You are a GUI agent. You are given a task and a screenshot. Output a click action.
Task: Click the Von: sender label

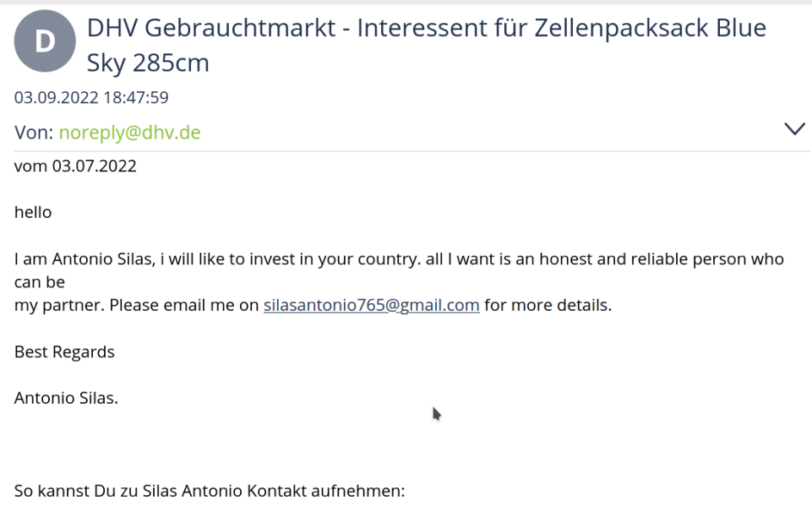(x=34, y=133)
